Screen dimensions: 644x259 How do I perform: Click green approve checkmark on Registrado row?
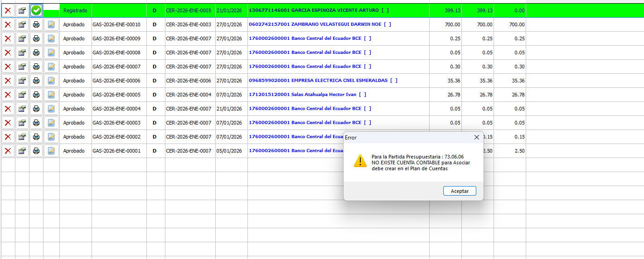(x=36, y=10)
